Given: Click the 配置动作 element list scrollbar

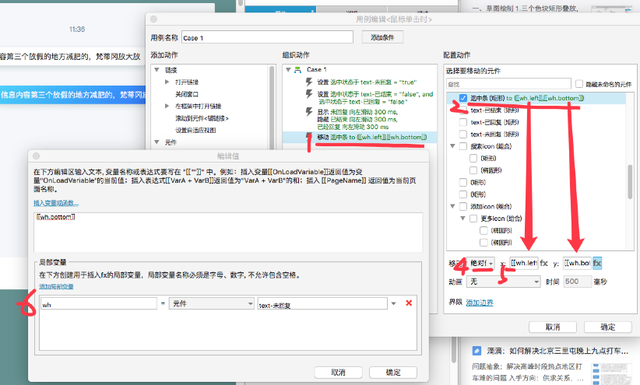Looking at the screenshot, I should tap(630, 182).
